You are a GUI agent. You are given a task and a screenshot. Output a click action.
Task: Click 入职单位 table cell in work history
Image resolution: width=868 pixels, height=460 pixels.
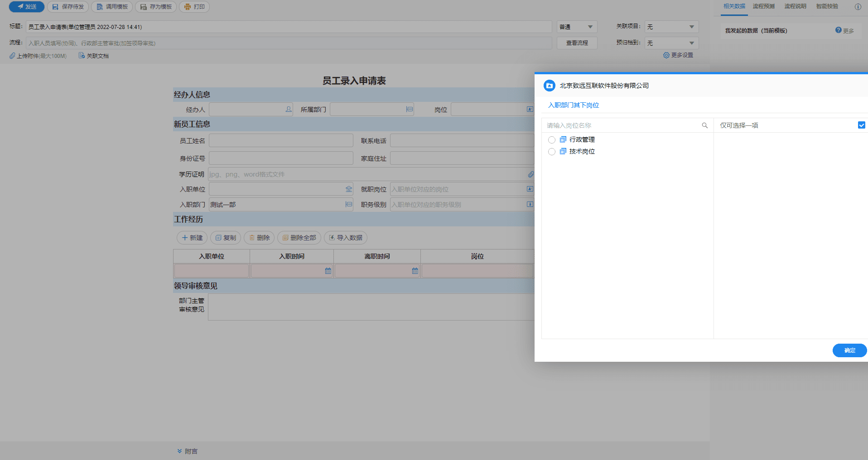point(212,271)
